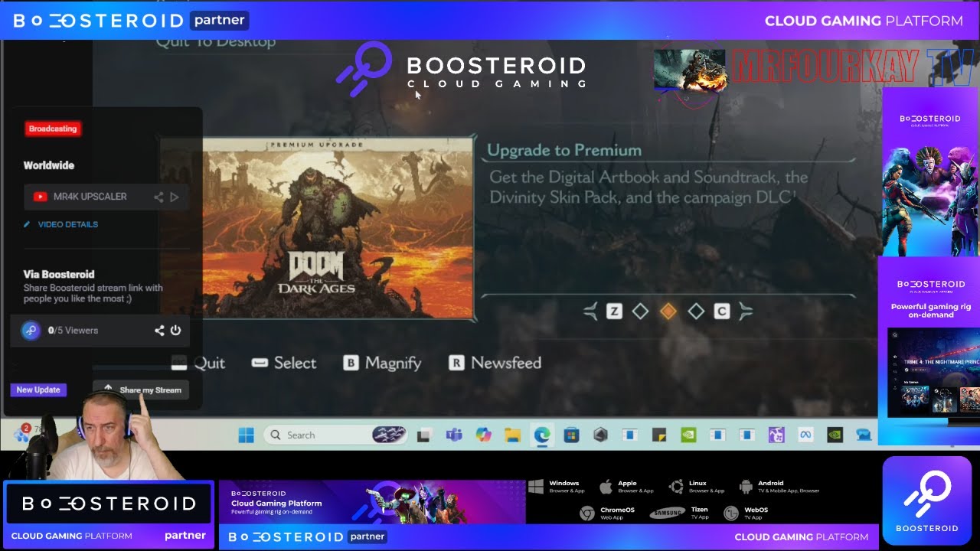This screenshot has height=551, width=980.
Task: Click the Quit To Desktop menu entry
Action: [216, 42]
